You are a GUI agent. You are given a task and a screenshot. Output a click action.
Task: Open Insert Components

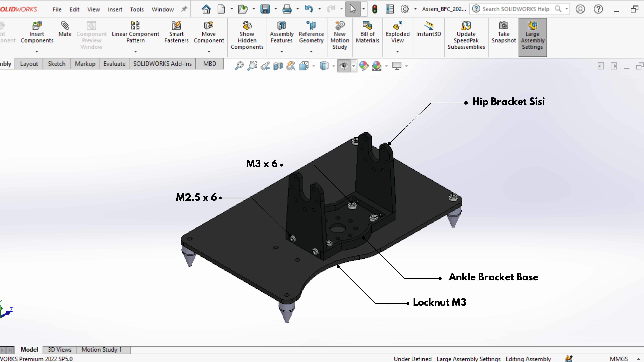37,32
